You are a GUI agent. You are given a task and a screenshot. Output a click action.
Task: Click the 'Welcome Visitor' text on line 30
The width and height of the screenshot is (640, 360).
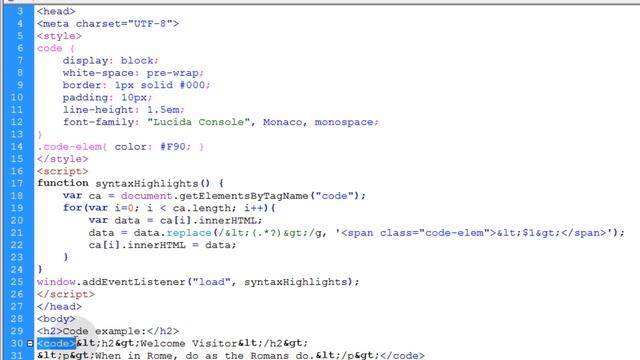189,343
